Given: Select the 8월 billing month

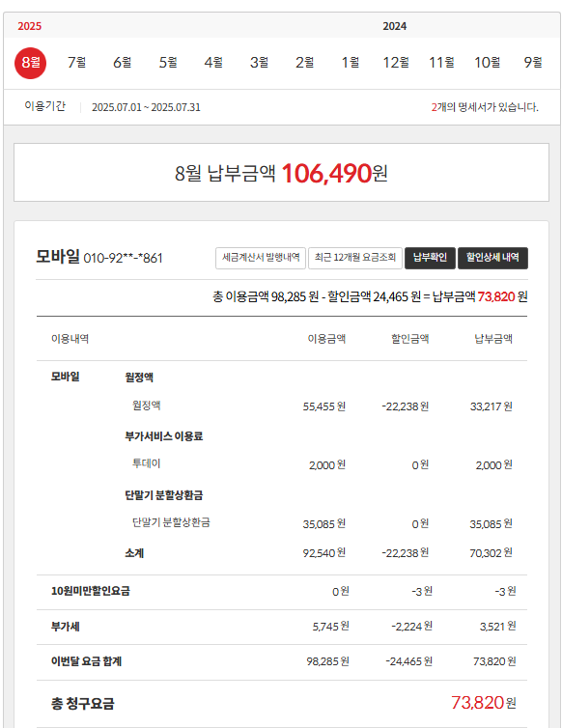Looking at the screenshot, I should pyautogui.click(x=31, y=63).
